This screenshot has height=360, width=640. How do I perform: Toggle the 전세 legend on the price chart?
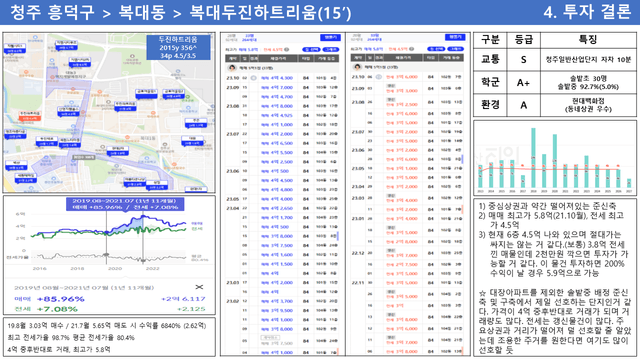pyautogui.click(x=197, y=229)
